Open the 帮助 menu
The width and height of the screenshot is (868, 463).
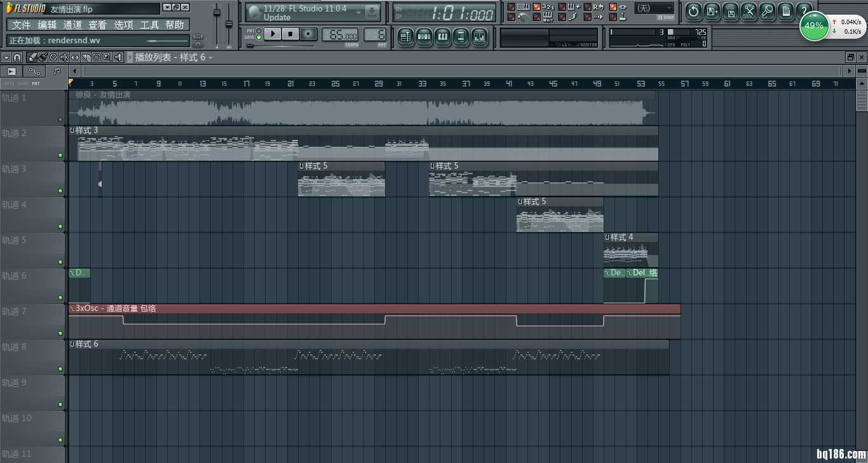pos(175,25)
